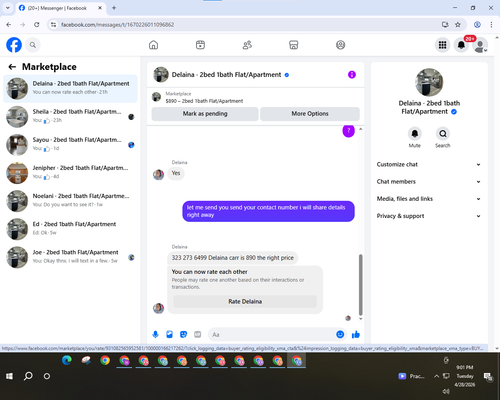Go to the Home feed icon
Viewport: 500px width, 400px height.
coord(153,45)
